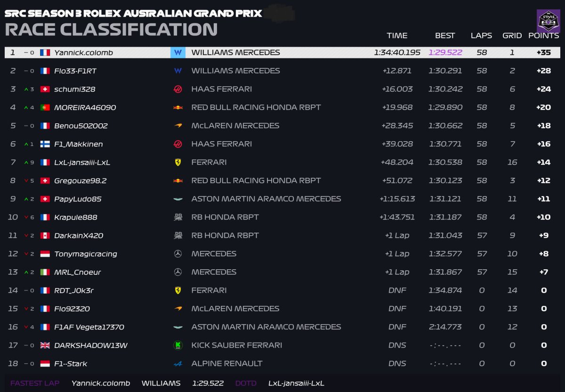Image resolution: width=565 pixels, height=392 pixels.
Task: Click the Williams logo in Yannick.colomb's row
Action: point(178,53)
